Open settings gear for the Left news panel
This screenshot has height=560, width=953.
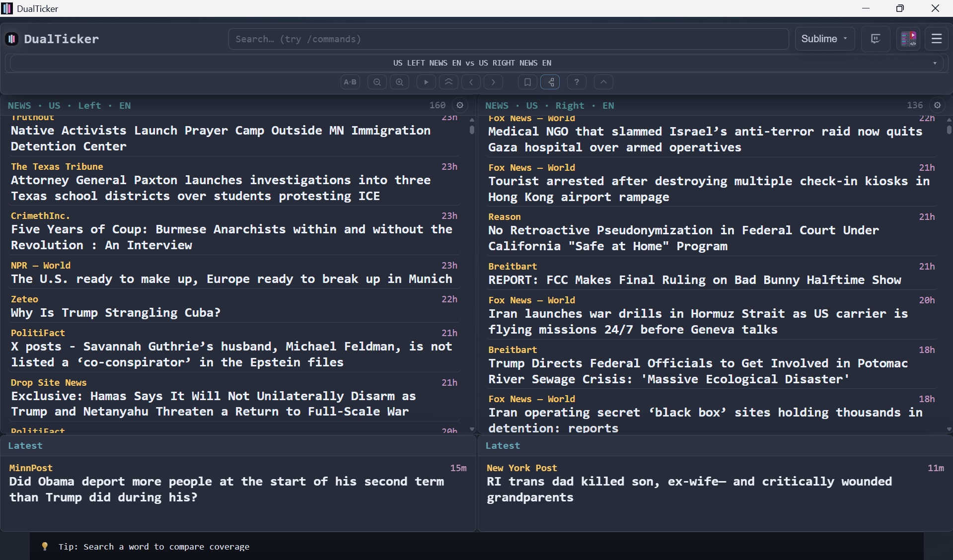coord(460,105)
